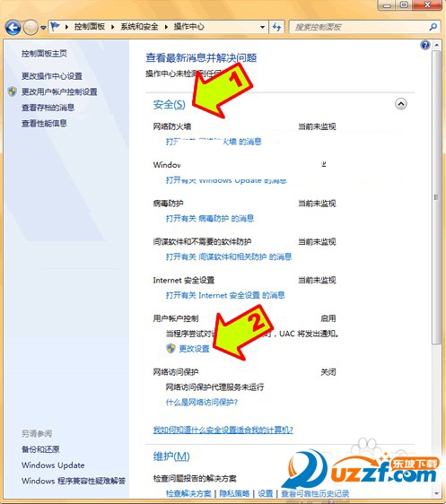Click the 更改设置 link under 用户帐户控制

point(194,349)
